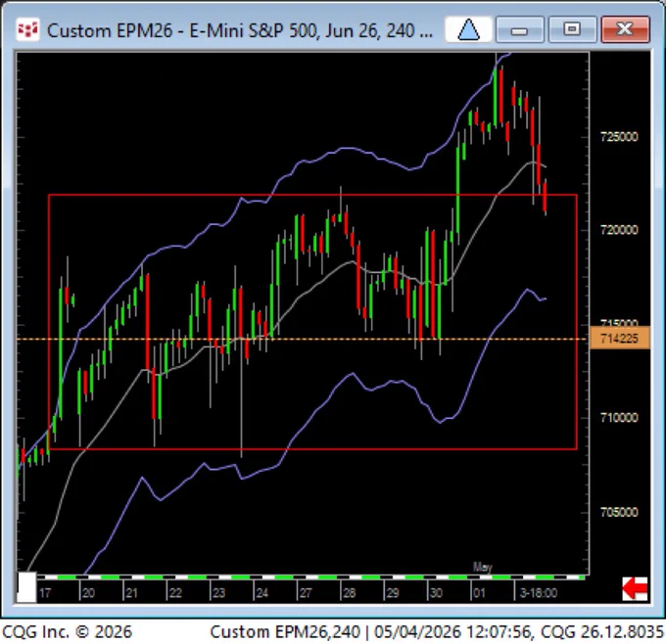Click the date label 28 on time axis
The width and height of the screenshot is (666, 644).
pos(349,593)
